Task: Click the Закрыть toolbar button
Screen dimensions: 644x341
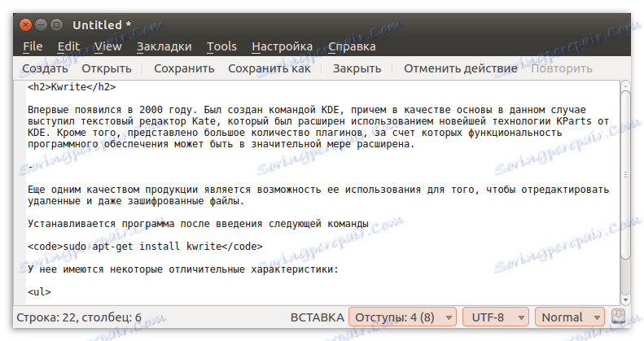Action: [357, 68]
